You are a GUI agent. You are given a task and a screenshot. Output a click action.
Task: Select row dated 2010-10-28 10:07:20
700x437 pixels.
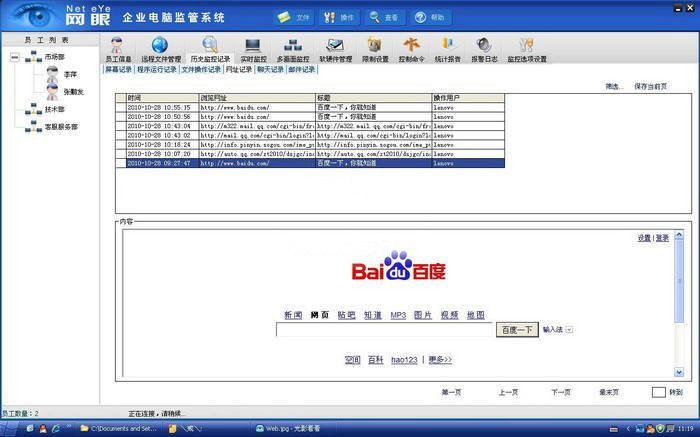pyautogui.click(x=310, y=154)
